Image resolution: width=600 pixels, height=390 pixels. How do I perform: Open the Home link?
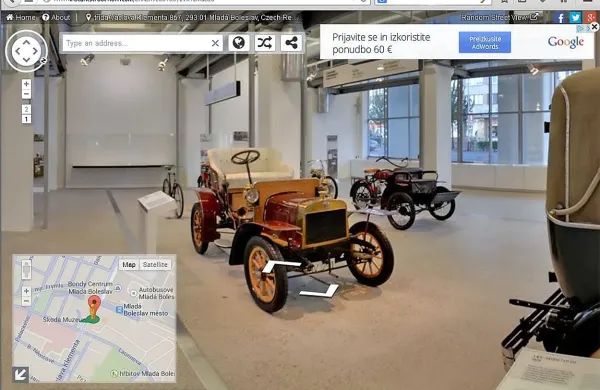(21, 17)
